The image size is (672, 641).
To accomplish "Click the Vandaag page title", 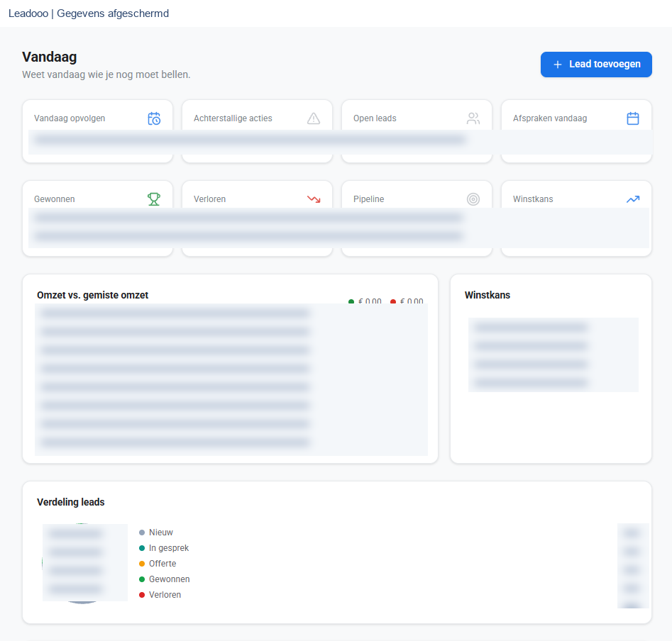I will tap(49, 57).
